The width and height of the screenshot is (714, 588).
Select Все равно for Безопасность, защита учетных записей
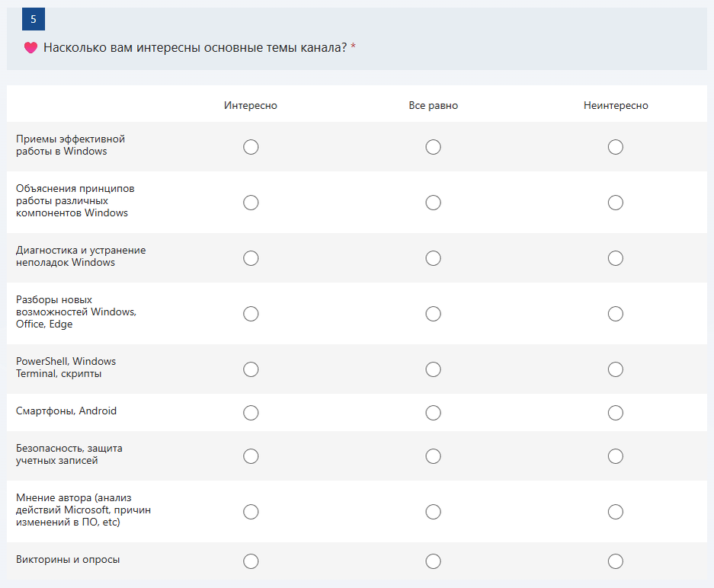433,456
